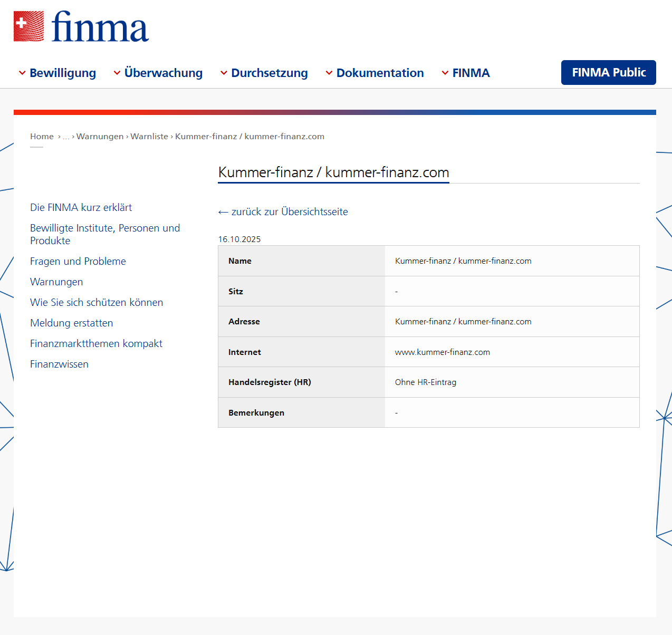Open the Warnliste breadcrumb
This screenshot has width=672, height=635.
(x=149, y=136)
